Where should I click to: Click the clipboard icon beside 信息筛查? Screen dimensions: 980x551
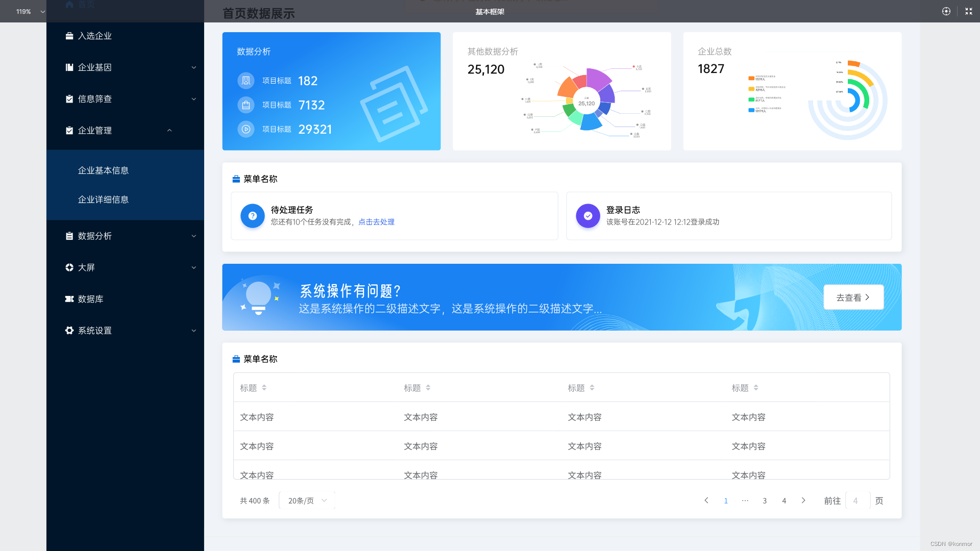coord(69,99)
